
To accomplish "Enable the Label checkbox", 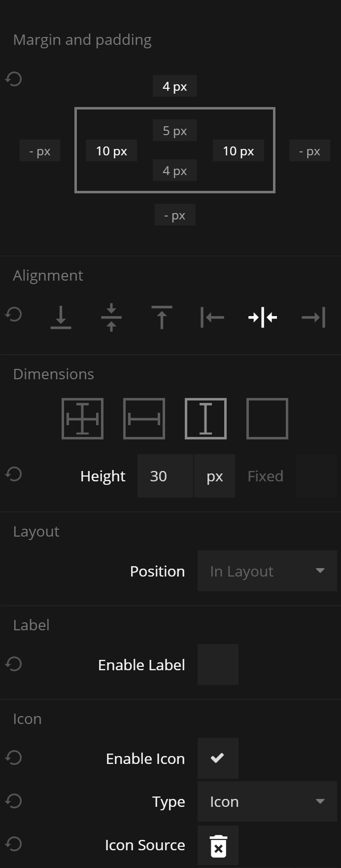I will (x=218, y=664).
